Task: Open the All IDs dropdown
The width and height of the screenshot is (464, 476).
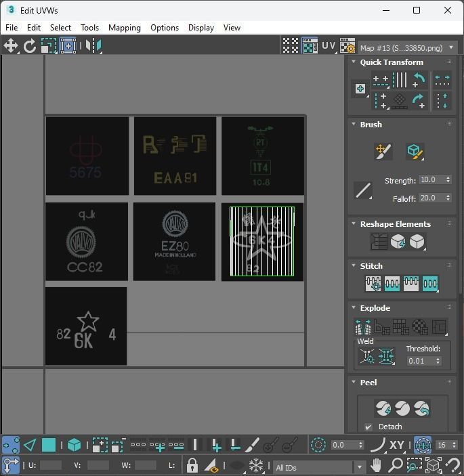Action: coord(319,467)
